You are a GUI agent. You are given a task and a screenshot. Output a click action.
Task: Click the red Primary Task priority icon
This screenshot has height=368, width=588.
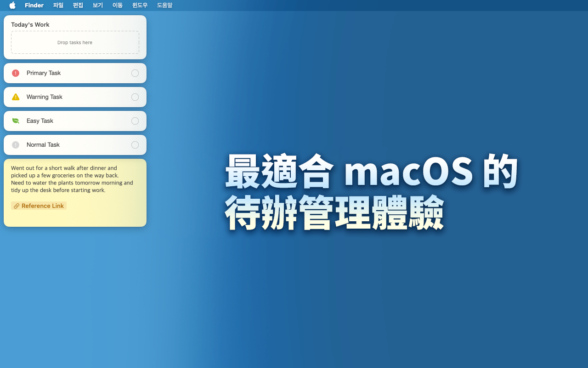[x=16, y=73]
